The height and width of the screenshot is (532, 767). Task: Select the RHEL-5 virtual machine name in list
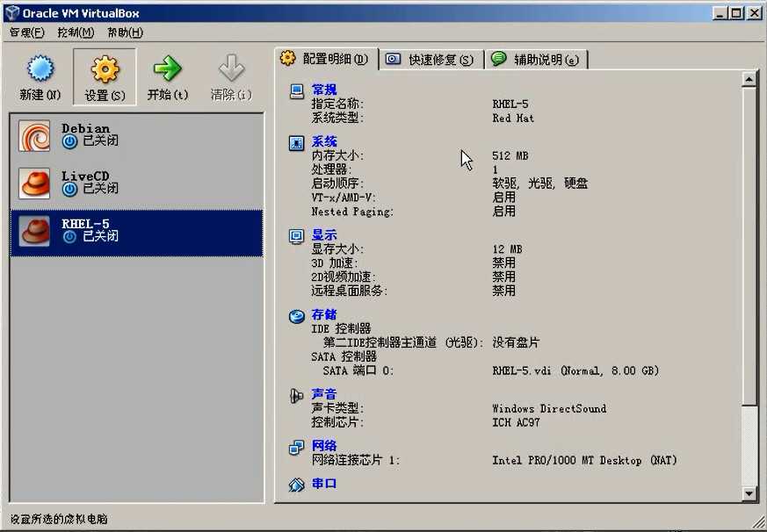point(85,224)
